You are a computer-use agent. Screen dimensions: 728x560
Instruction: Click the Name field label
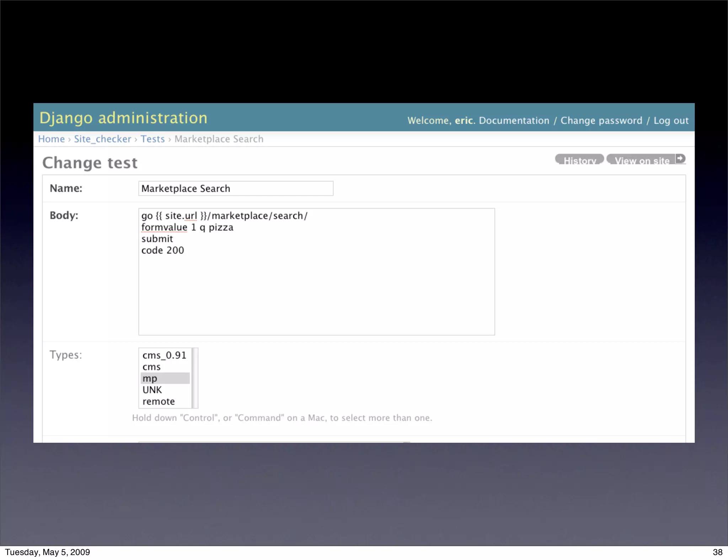point(66,188)
